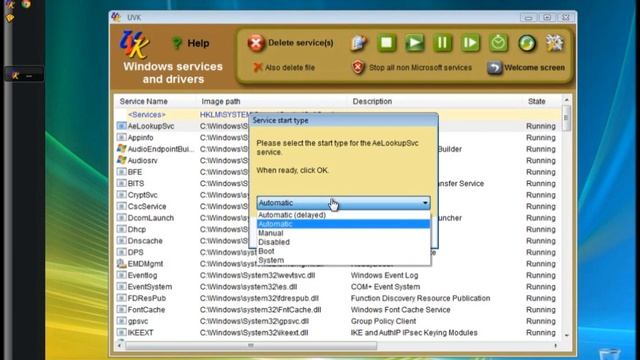640x360 pixels.
Task: Click the Windows flag icon beside Audiosrv
Action: [x=121, y=160]
